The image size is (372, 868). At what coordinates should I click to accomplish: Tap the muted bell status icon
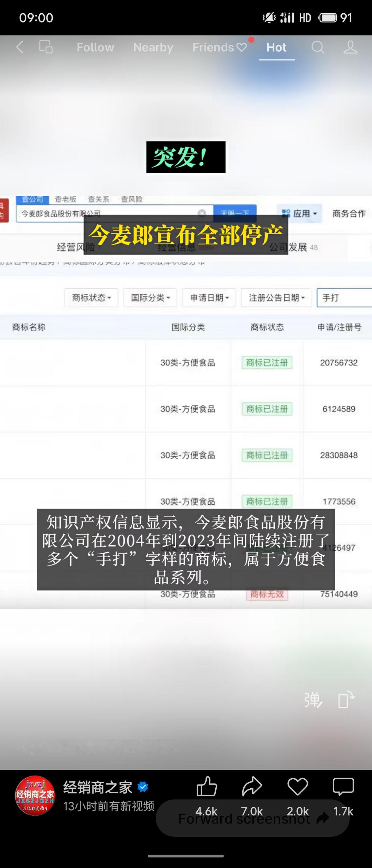(x=269, y=17)
